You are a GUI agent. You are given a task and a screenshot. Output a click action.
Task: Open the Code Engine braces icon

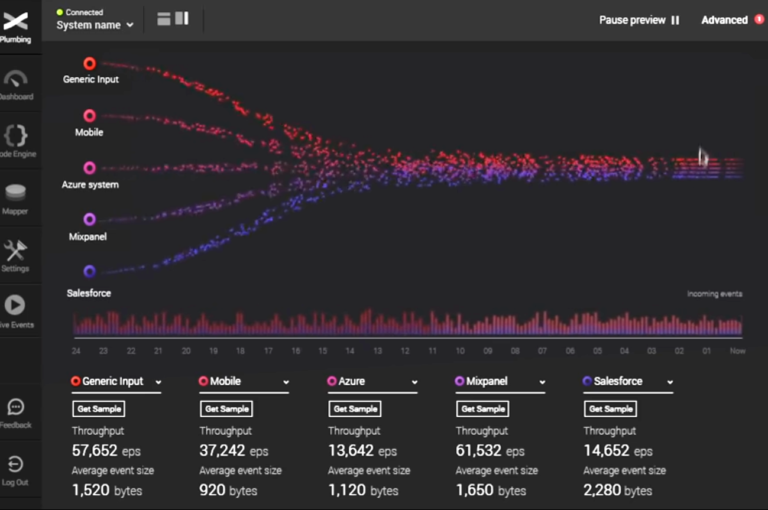coord(15,137)
